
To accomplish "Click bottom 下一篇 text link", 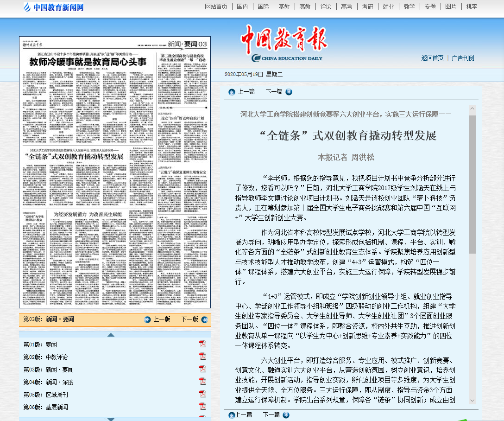I will click(x=271, y=415).
